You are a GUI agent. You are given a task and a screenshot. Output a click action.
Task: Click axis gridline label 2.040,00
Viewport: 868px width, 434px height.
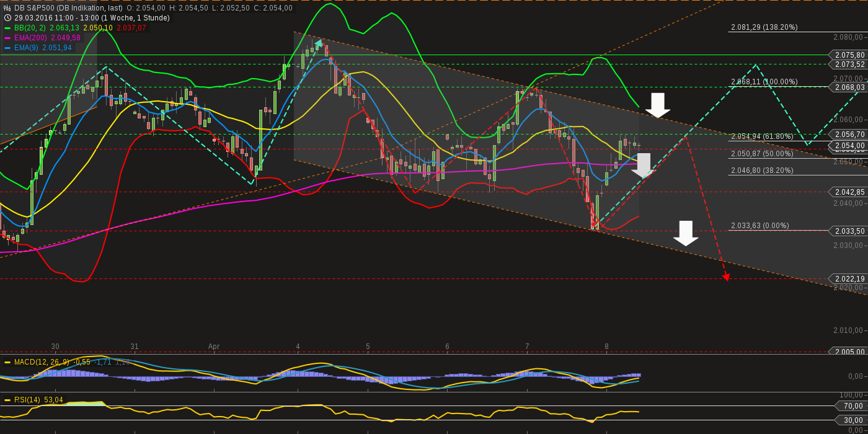pyautogui.click(x=849, y=203)
